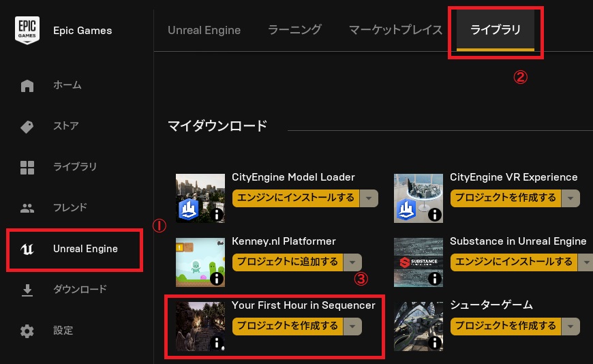Open the シューターゲーム thumbnail image
Image resolution: width=593 pixels, height=364 pixels.
coord(419,326)
